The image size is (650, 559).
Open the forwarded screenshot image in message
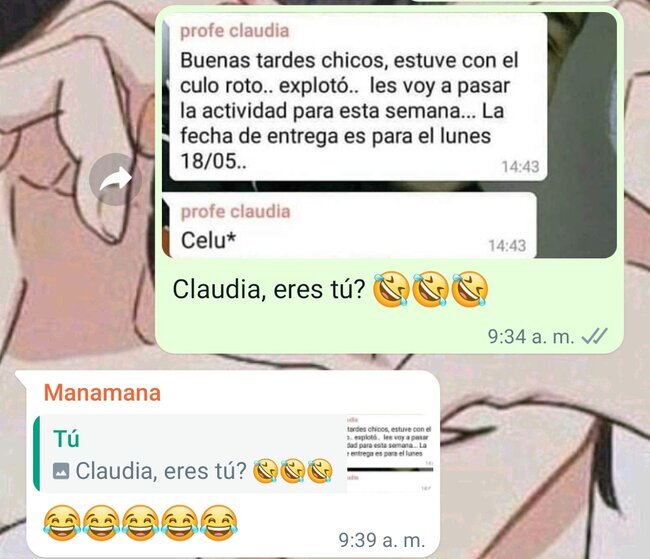click(389, 135)
